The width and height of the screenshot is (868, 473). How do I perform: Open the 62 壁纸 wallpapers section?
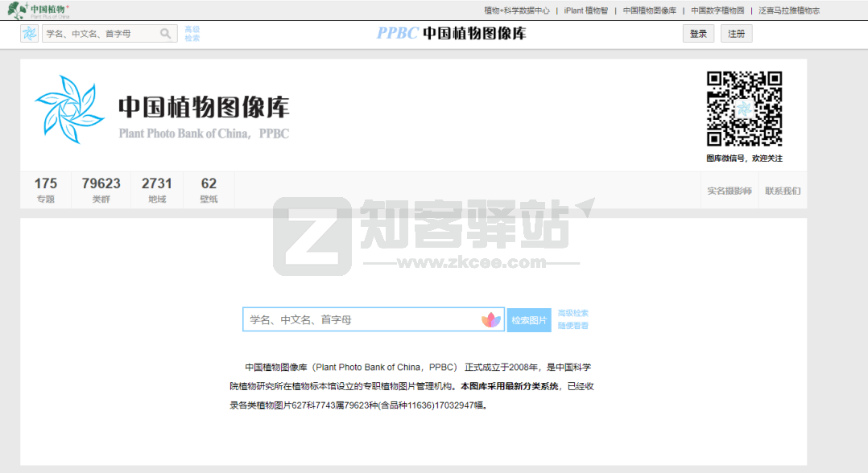(209, 190)
